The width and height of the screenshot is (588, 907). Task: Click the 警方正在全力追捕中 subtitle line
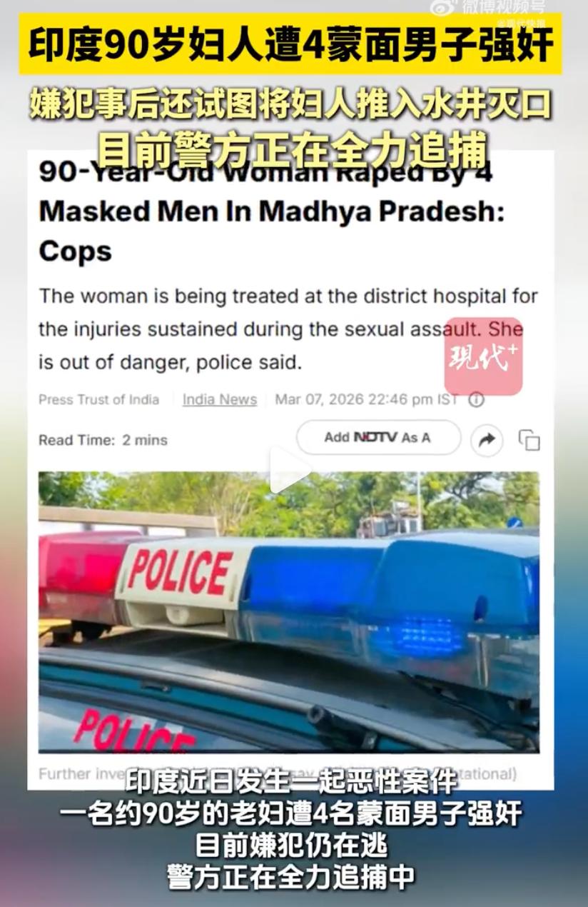click(x=290, y=877)
